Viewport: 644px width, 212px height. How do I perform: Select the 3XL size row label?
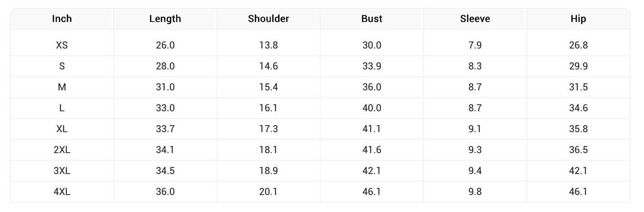click(x=62, y=171)
